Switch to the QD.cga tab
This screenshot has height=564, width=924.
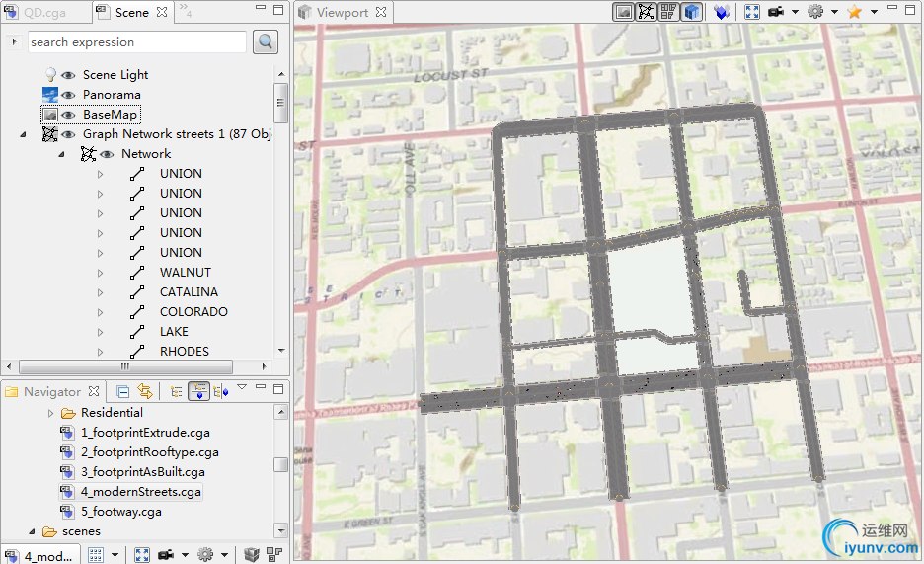(x=44, y=13)
